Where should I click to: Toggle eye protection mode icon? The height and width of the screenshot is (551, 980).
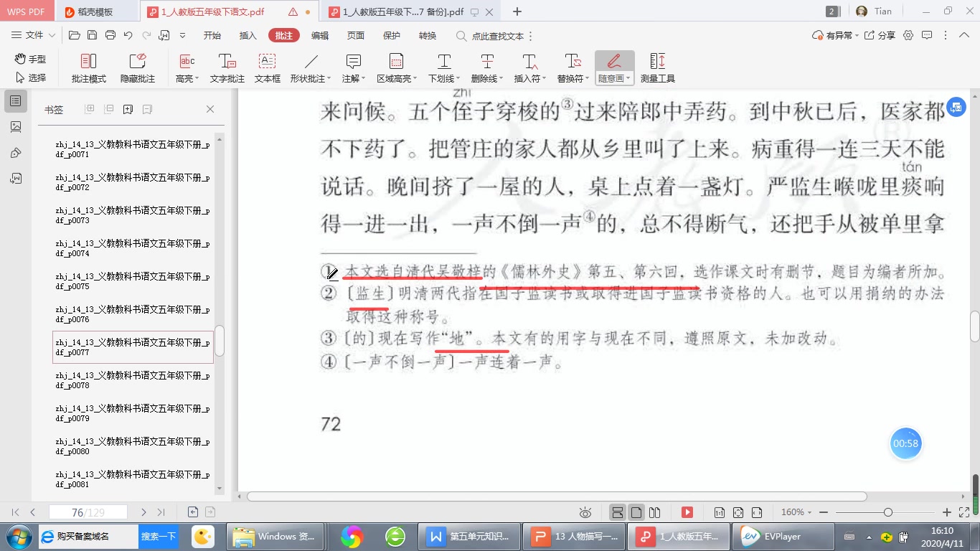(585, 512)
